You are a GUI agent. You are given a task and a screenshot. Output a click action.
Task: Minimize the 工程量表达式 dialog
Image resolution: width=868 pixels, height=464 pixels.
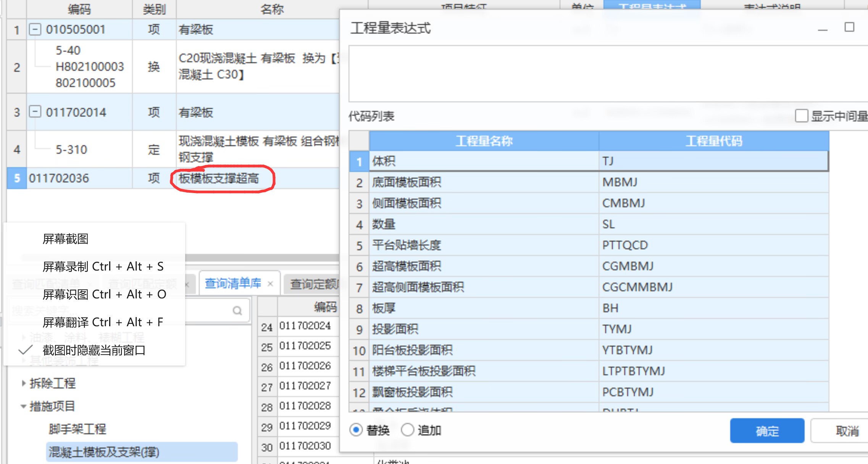click(x=823, y=30)
